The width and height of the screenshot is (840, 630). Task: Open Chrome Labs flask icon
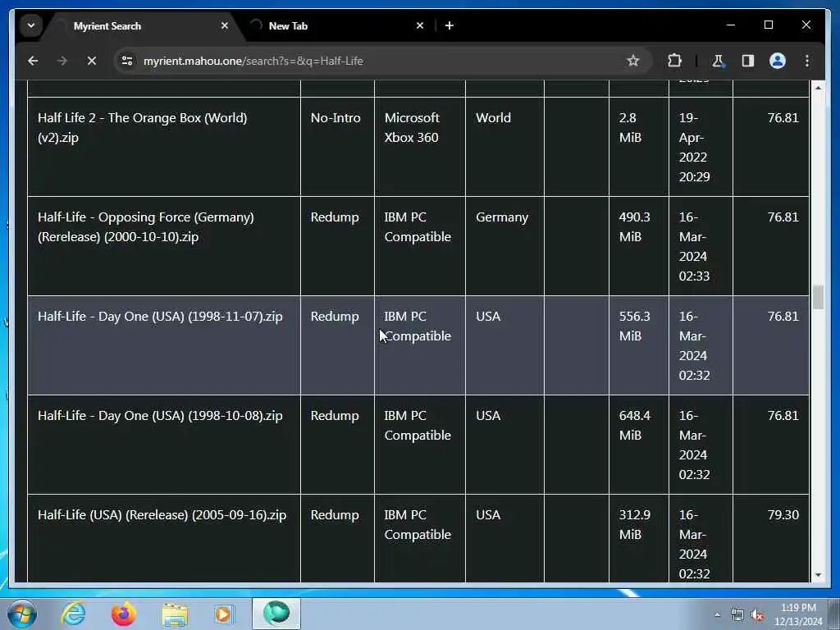point(718,61)
